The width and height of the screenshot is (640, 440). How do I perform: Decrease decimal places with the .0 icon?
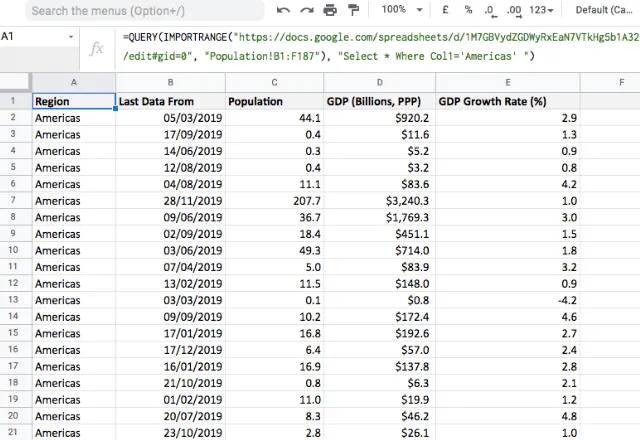[x=491, y=11]
